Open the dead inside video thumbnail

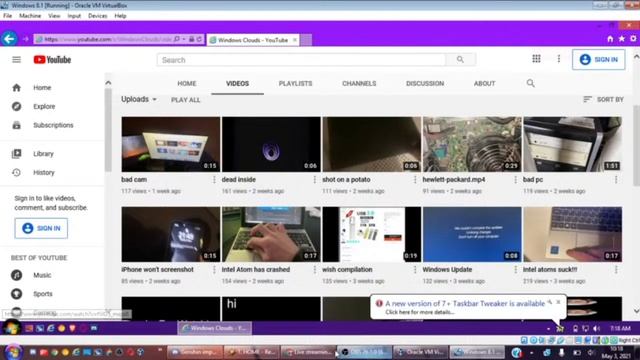click(271, 144)
